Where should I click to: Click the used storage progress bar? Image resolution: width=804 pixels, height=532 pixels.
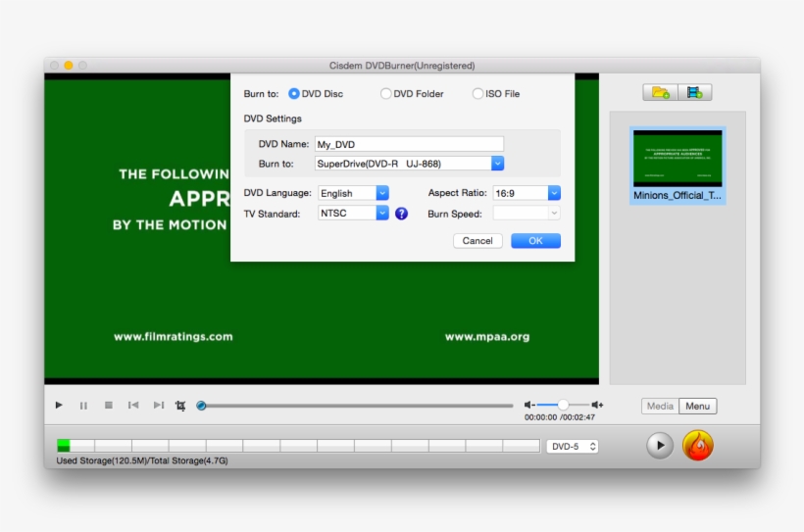[298, 446]
